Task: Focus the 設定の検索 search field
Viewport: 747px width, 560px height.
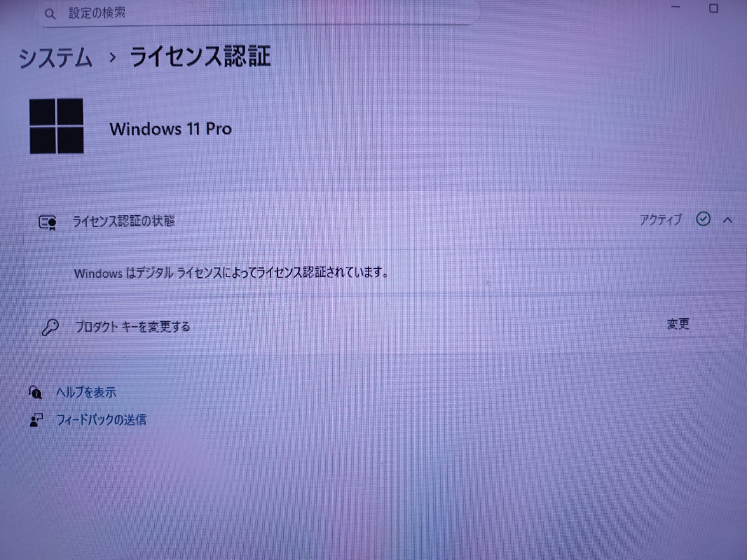Action: point(257,13)
